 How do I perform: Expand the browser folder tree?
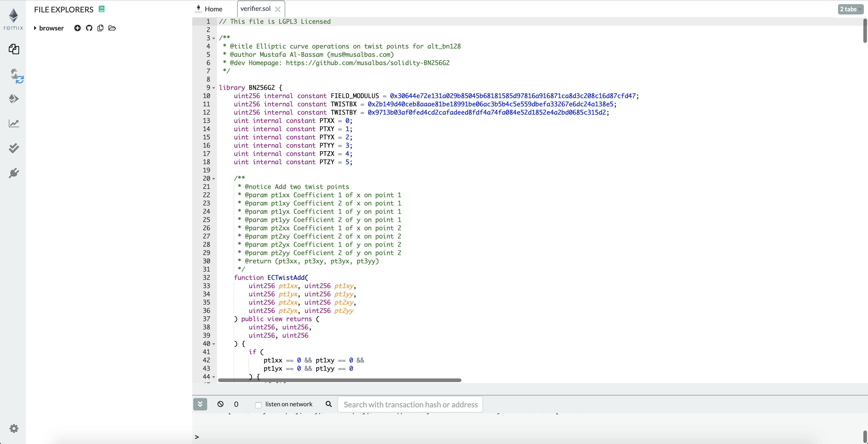(x=35, y=28)
